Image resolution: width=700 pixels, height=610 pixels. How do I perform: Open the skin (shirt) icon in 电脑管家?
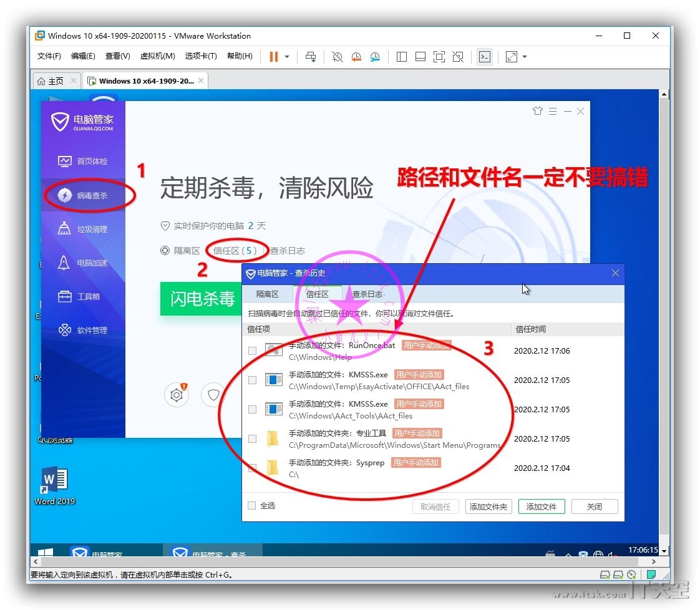tap(538, 110)
